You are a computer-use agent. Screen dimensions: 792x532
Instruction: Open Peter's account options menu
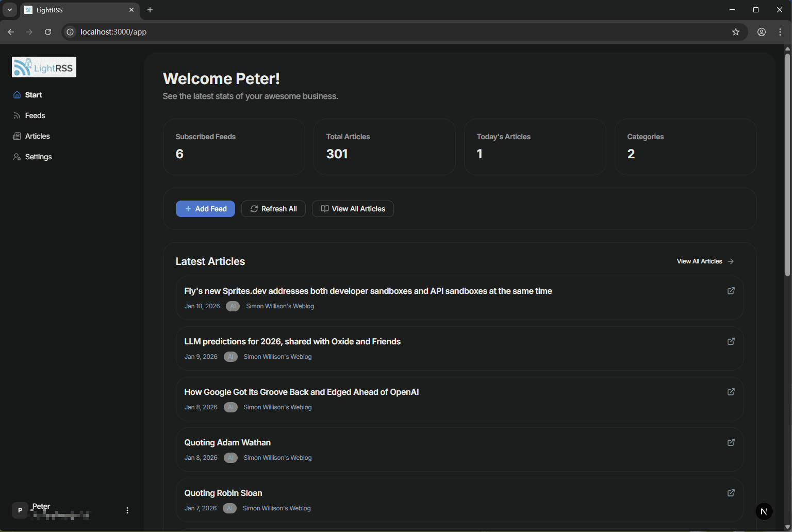point(127,510)
